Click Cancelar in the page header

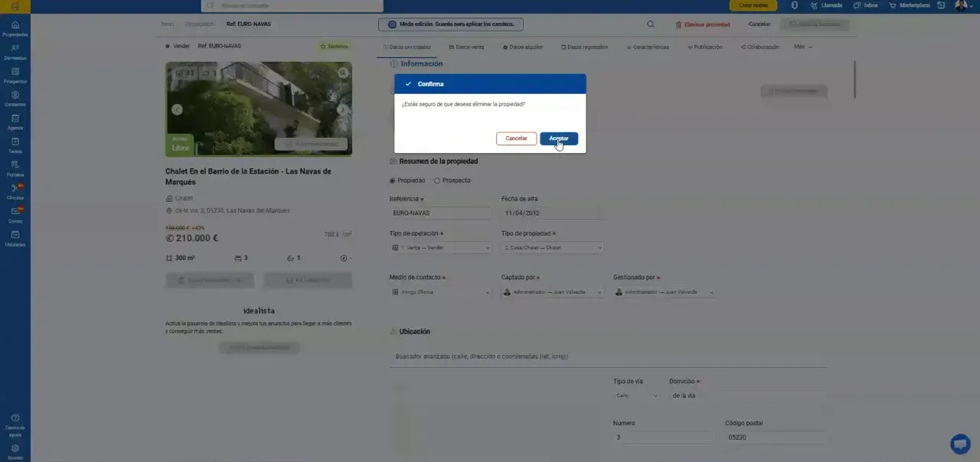click(759, 24)
